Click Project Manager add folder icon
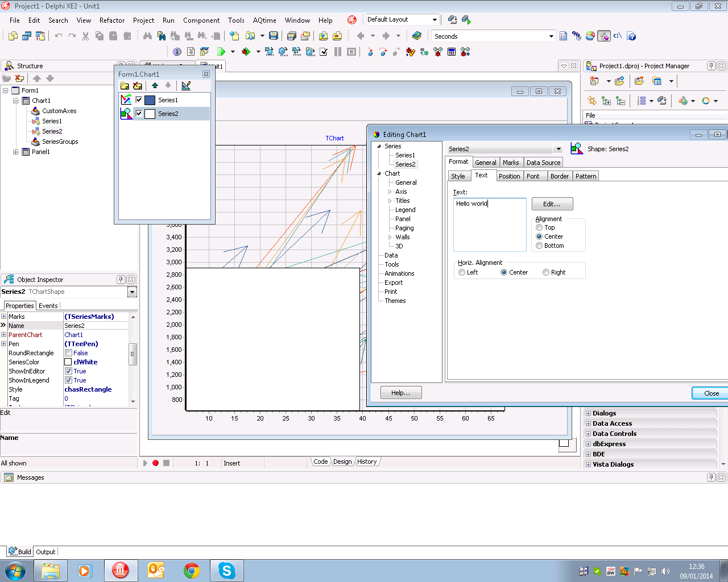Image resolution: width=728 pixels, height=582 pixels. pos(619,81)
